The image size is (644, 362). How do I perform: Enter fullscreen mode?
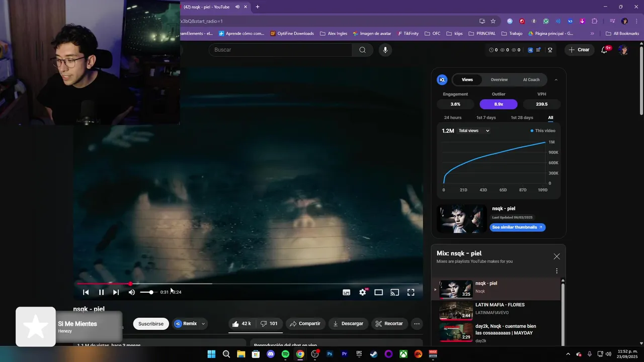point(411,292)
